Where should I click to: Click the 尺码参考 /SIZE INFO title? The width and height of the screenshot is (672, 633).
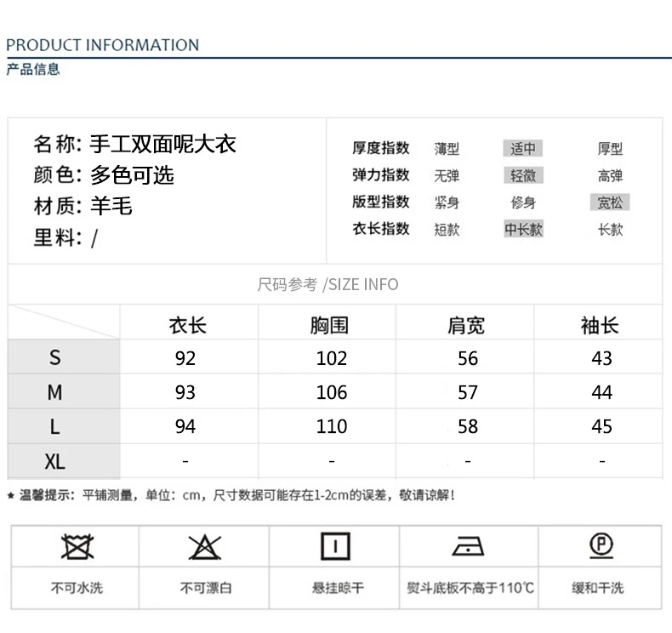327,284
